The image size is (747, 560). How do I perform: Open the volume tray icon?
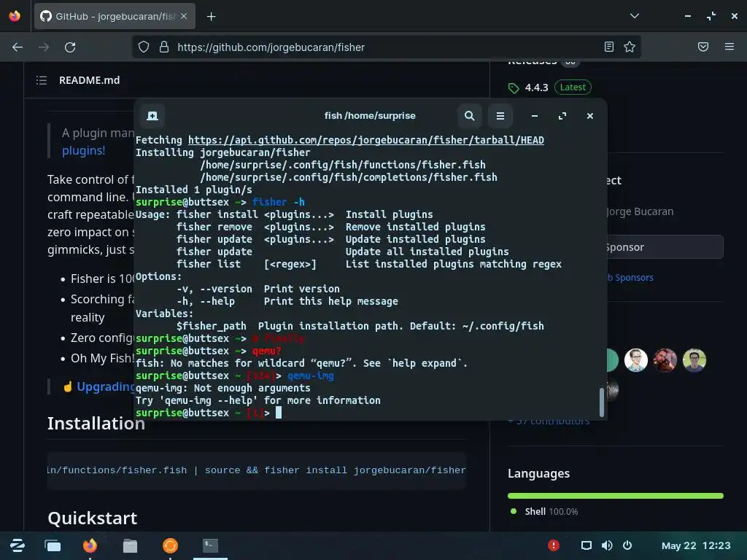[x=607, y=545]
